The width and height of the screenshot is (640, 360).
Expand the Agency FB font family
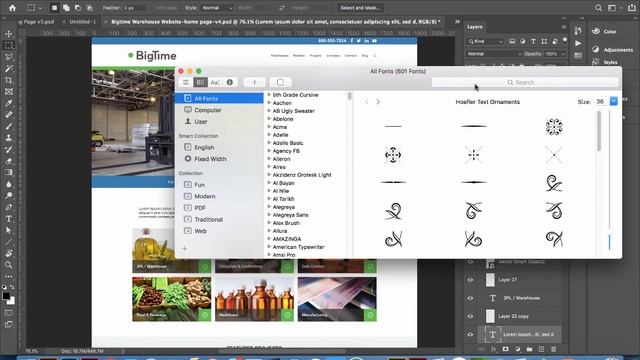click(x=269, y=151)
